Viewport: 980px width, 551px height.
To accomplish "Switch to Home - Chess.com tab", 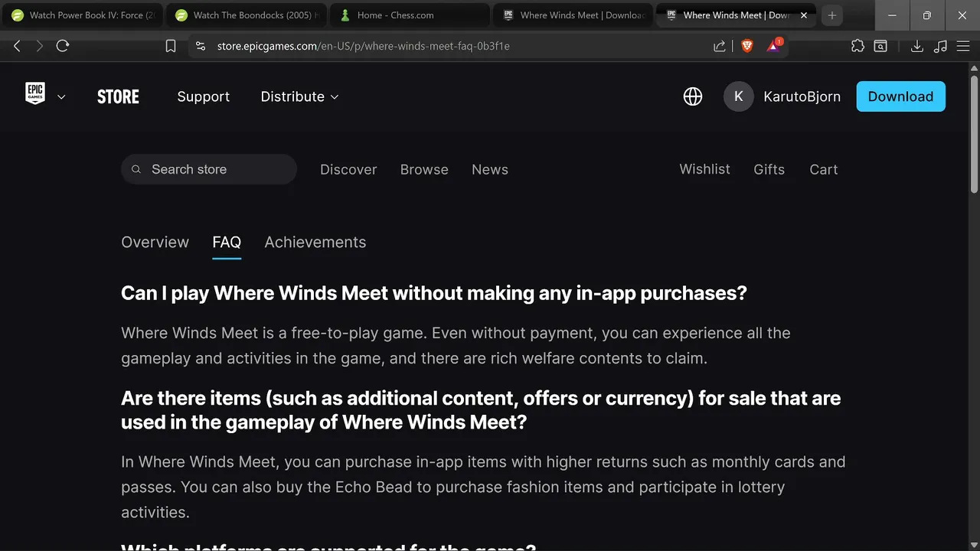I will point(410,15).
